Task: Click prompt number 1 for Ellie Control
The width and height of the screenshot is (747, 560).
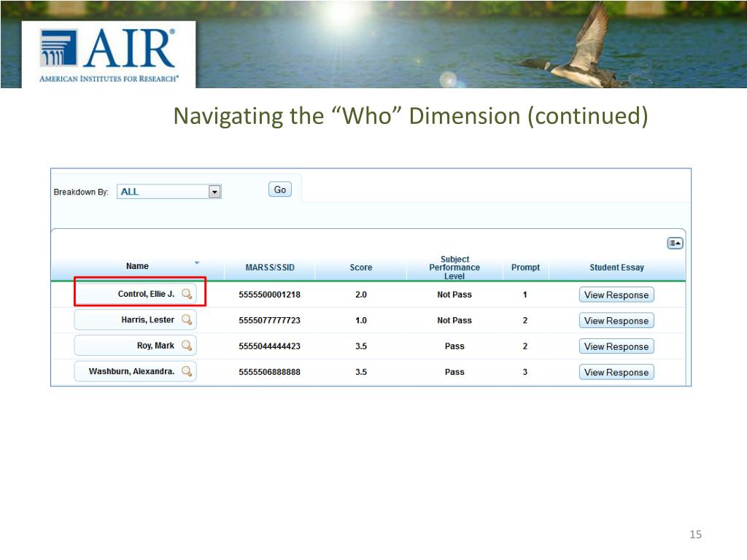Action: click(525, 295)
